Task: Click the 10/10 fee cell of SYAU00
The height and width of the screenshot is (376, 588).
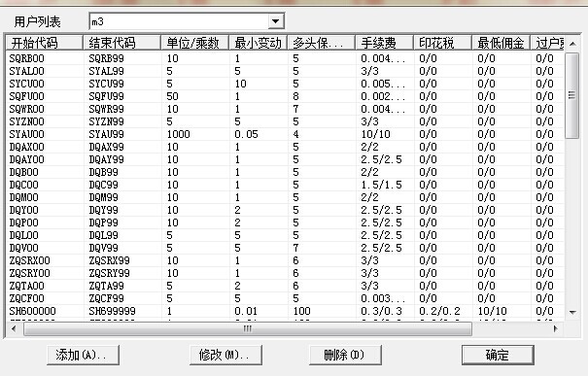Action: (375, 134)
